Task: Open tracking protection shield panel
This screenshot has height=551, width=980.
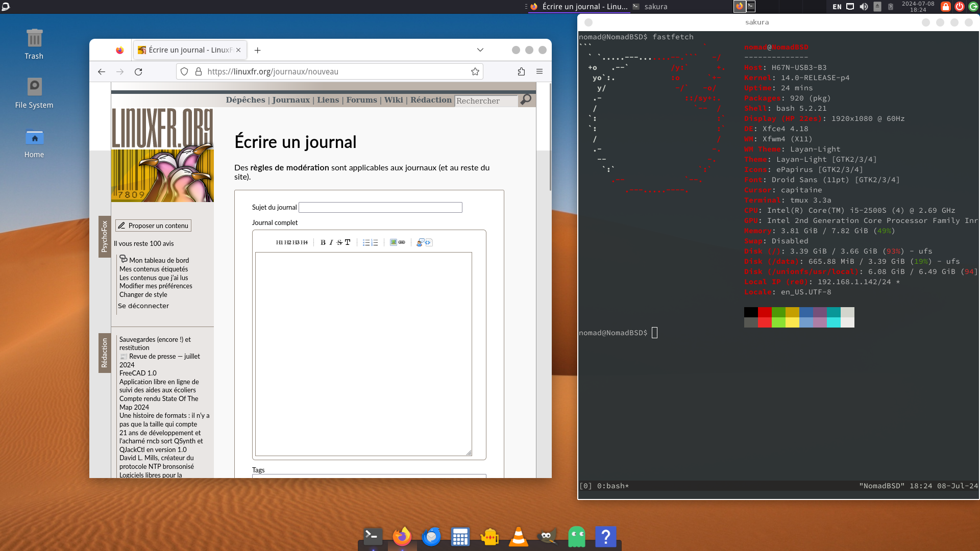Action: (185, 71)
